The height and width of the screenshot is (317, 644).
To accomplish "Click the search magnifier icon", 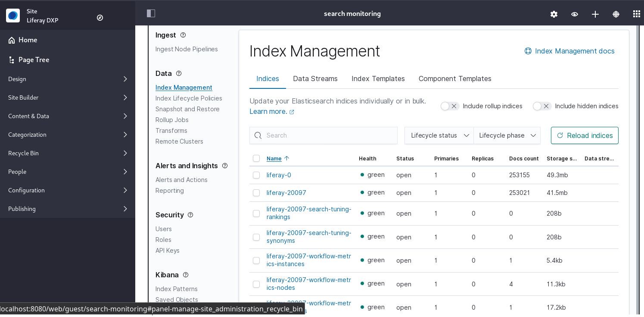I will (x=258, y=135).
